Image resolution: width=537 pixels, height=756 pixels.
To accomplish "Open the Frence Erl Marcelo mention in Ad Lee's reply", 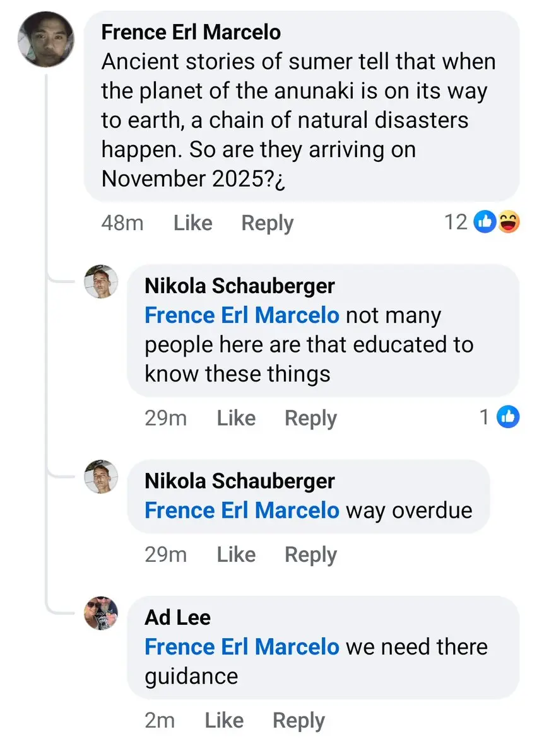I will (242, 646).
